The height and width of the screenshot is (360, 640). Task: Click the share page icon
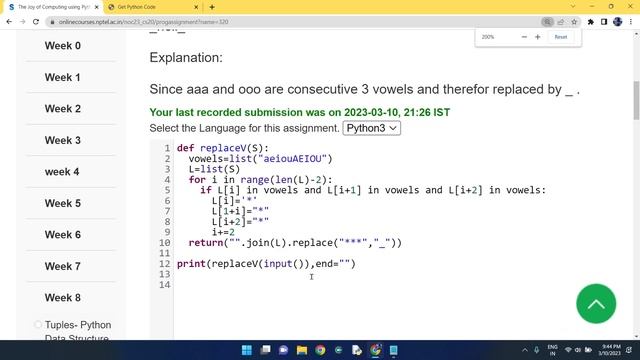(561, 22)
